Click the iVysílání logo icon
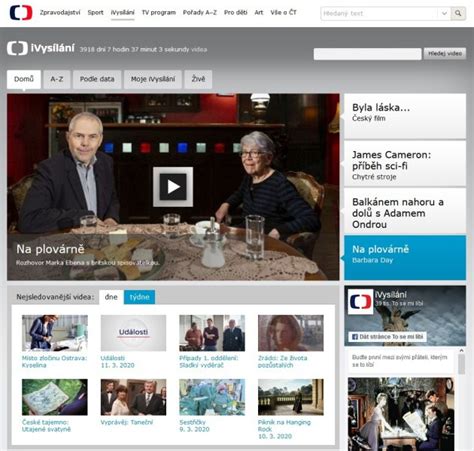The image size is (474, 451). 17,49
